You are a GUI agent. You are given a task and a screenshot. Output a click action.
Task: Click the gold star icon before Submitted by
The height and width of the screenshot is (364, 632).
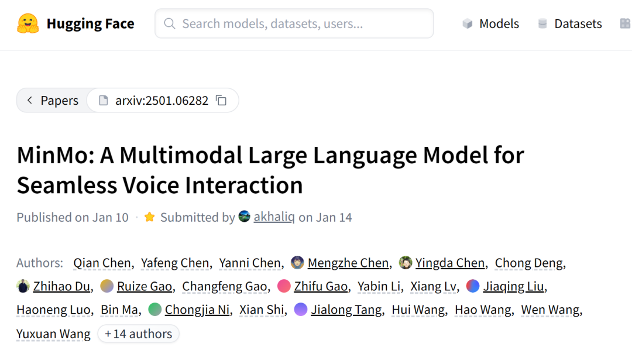150,217
